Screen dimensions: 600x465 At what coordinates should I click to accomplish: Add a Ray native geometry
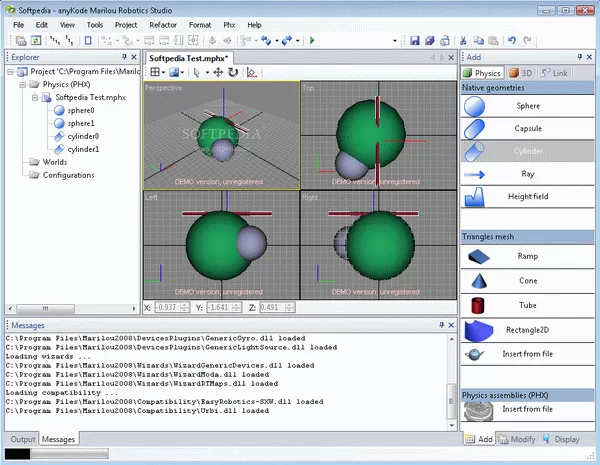pyautogui.click(x=527, y=174)
